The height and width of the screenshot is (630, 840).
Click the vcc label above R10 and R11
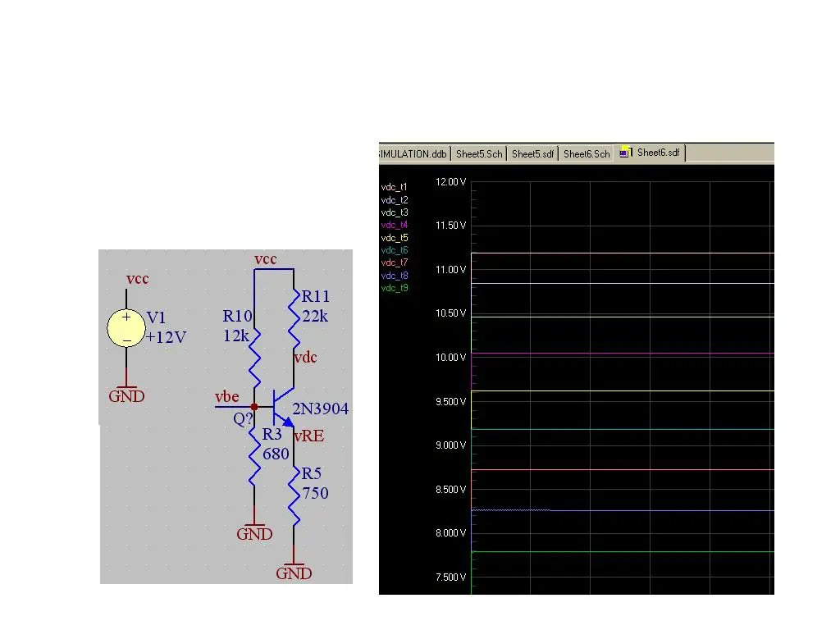[266, 260]
